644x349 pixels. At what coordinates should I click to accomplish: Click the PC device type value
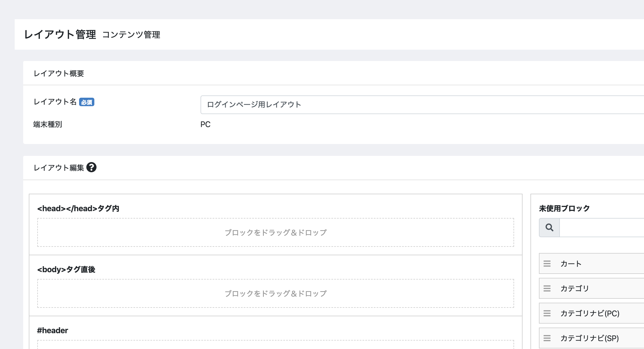[x=205, y=124]
